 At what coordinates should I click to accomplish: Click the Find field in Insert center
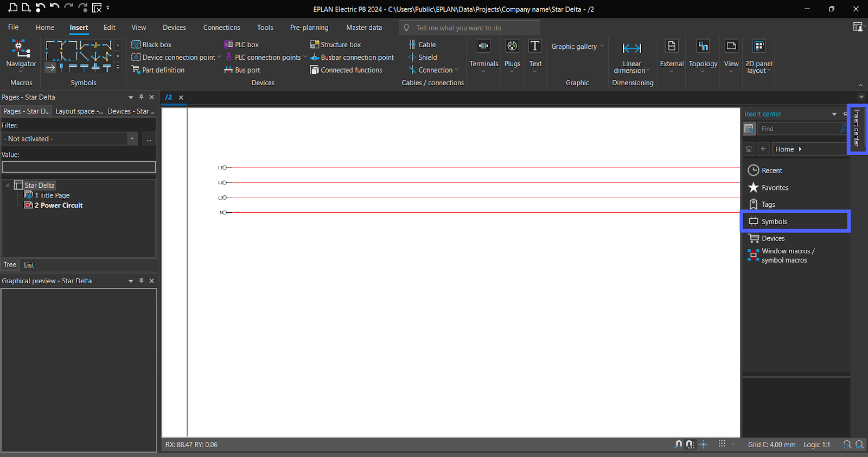pos(797,129)
